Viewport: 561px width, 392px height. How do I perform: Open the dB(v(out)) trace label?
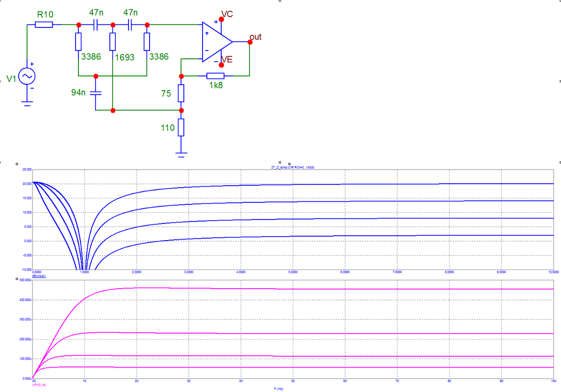[39, 276]
